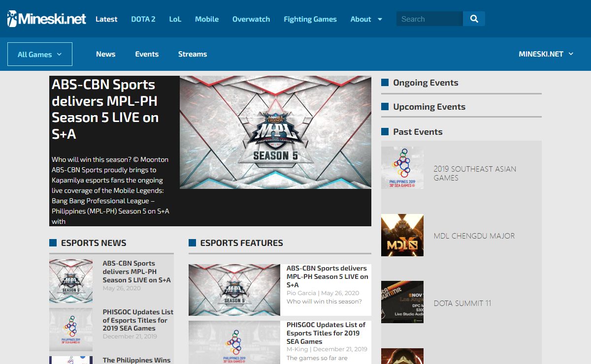Screen dimensions: 591x364
Task: Select the Overwatch menu item
Action: (x=251, y=19)
